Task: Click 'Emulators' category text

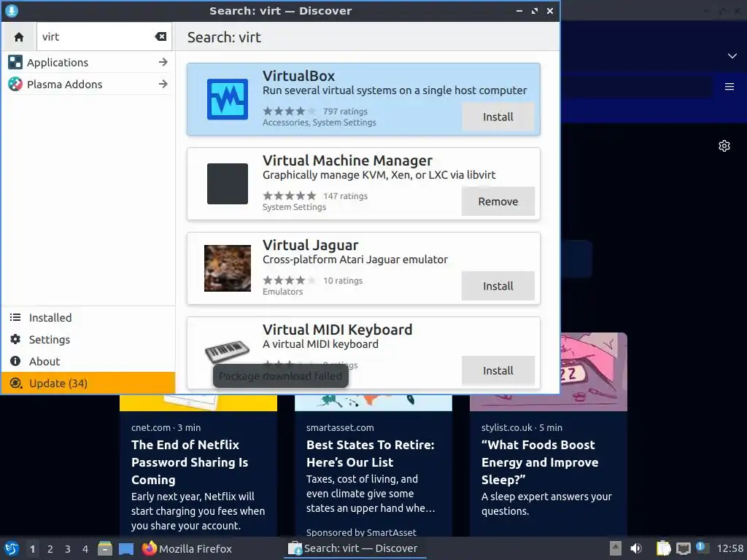Action: tap(282, 292)
